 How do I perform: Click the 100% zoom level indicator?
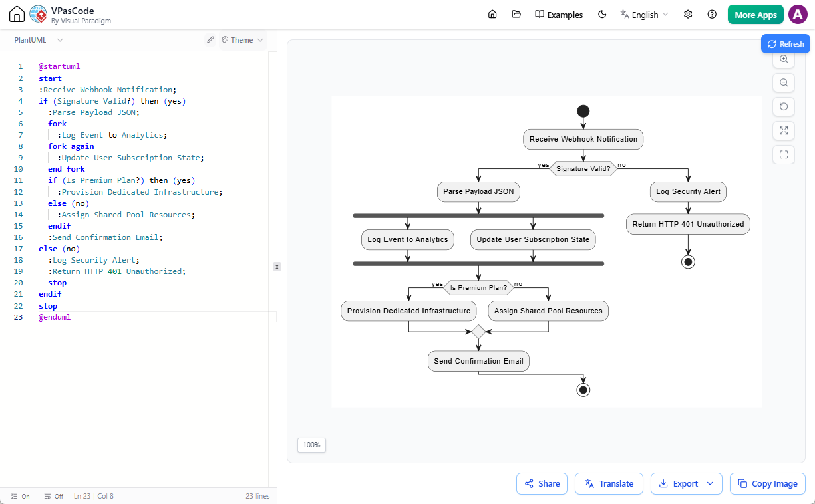[311, 445]
